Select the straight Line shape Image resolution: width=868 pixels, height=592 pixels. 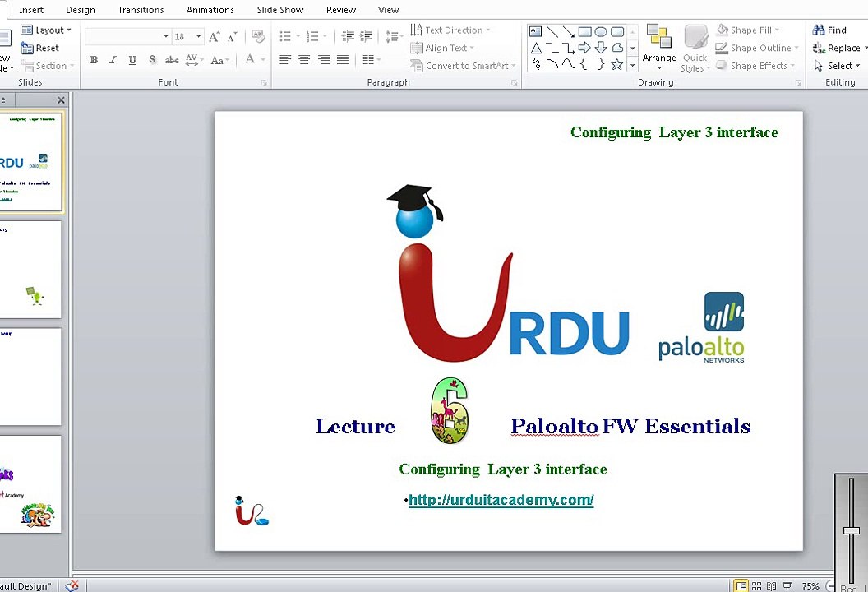pos(552,31)
